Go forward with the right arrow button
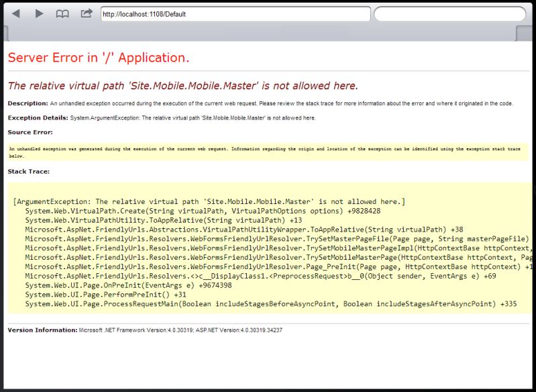This screenshot has height=392, width=536. pyautogui.click(x=40, y=13)
